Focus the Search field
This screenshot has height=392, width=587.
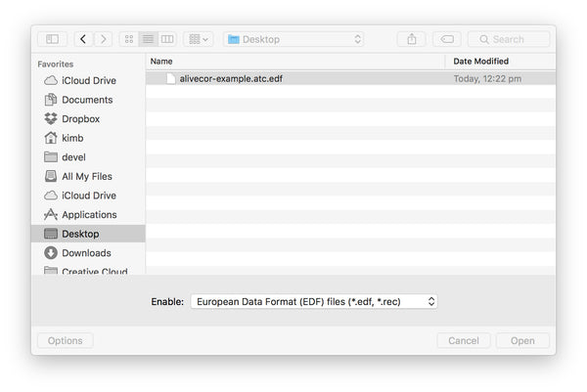(x=509, y=39)
